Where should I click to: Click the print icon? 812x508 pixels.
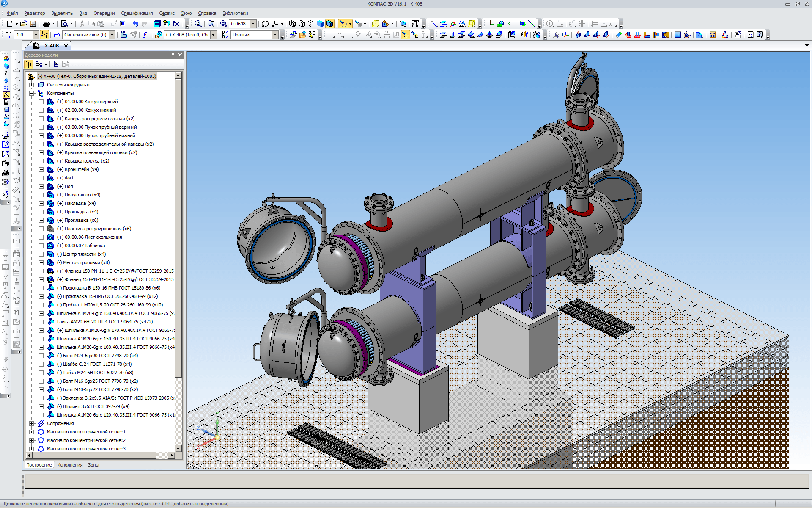(x=47, y=24)
